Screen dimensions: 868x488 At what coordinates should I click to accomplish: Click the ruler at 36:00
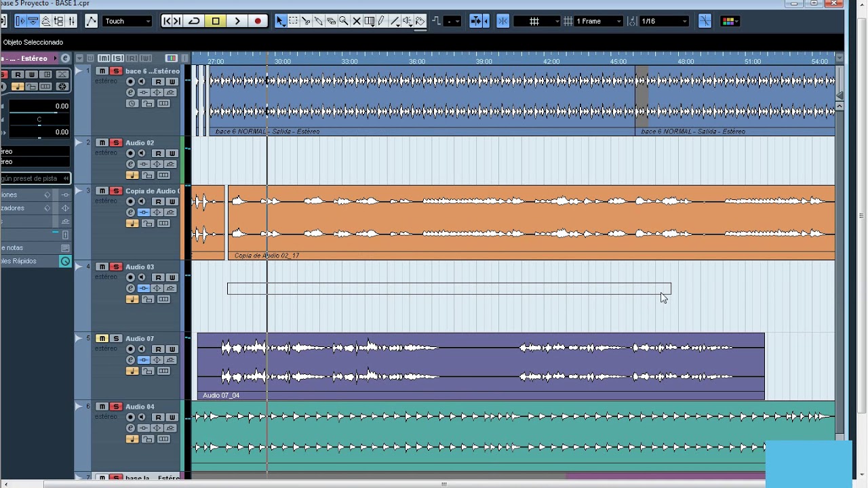pyautogui.click(x=417, y=61)
